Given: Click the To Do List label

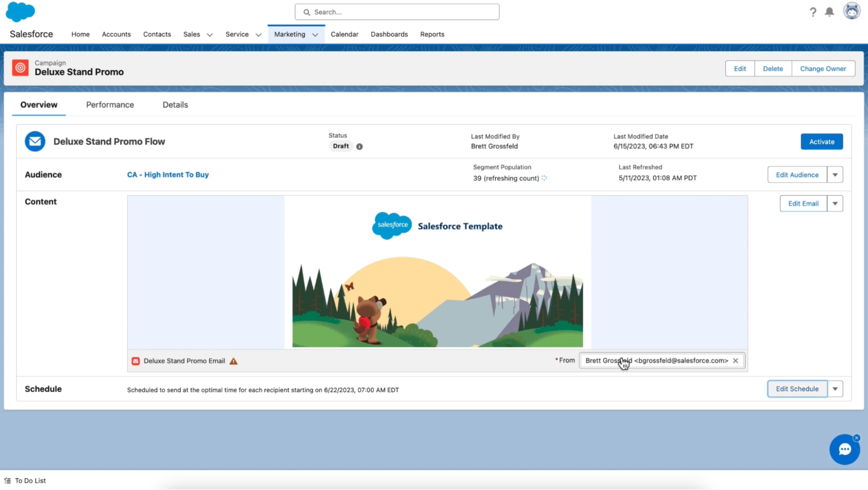Looking at the screenshot, I should 30,480.
